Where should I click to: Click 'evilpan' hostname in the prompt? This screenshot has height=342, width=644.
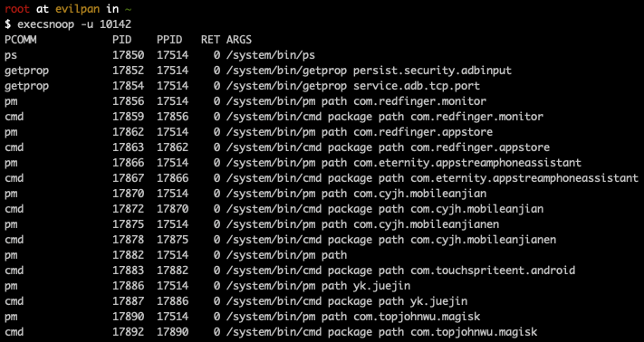[78, 9]
